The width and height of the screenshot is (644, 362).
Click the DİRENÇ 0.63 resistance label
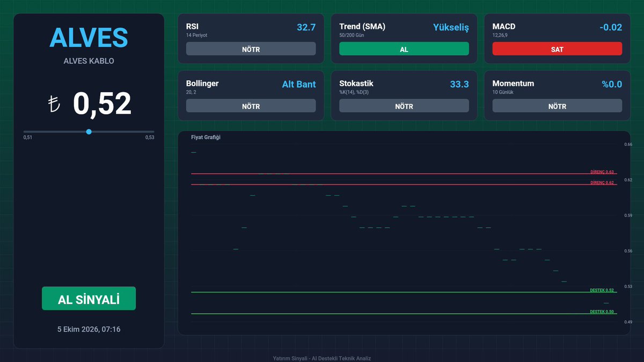[602, 172]
